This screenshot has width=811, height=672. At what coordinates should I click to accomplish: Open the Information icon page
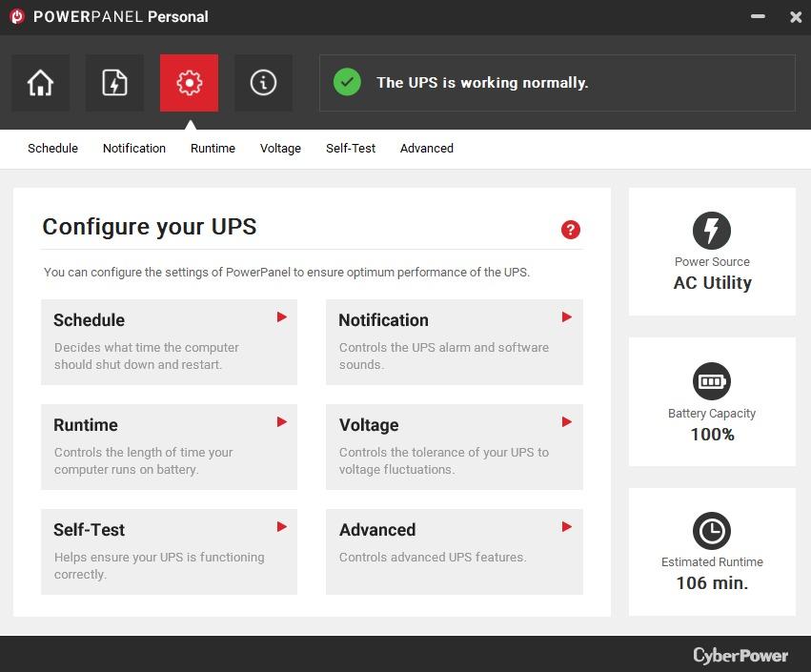pyautogui.click(x=263, y=83)
